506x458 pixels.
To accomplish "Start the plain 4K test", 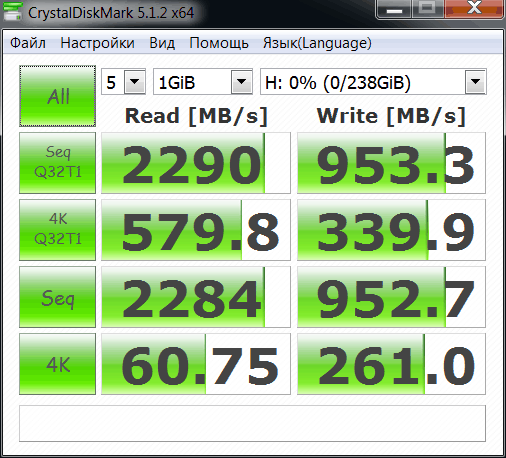I will click(57, 364).
